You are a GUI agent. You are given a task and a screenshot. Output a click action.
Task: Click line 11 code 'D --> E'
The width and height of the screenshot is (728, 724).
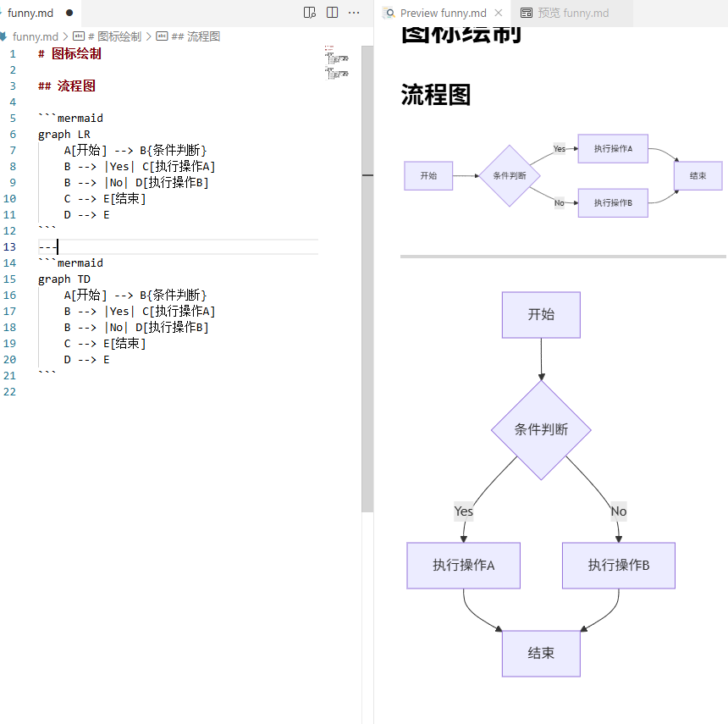87,215
